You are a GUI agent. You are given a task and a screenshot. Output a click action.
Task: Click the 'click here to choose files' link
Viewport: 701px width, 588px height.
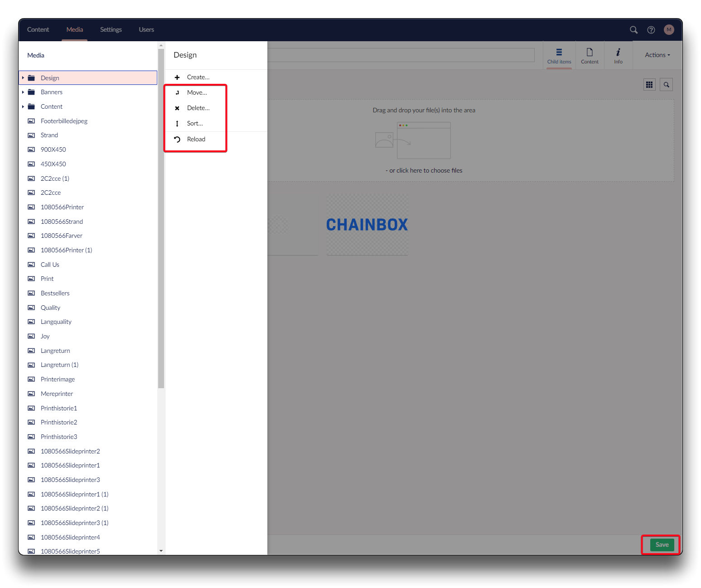(x=426, y=171)
